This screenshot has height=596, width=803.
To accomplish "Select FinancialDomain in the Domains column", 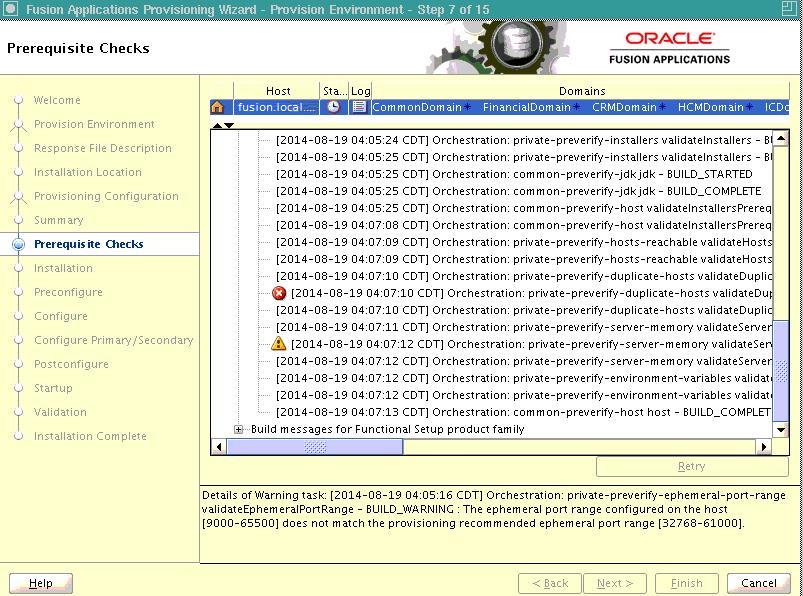I will point(526,107).
